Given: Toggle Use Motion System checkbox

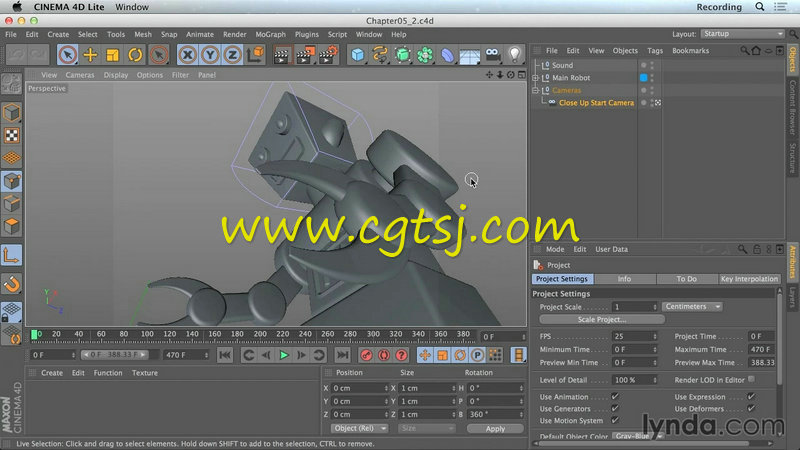Looking at the screenshot, I should [615, 420].
